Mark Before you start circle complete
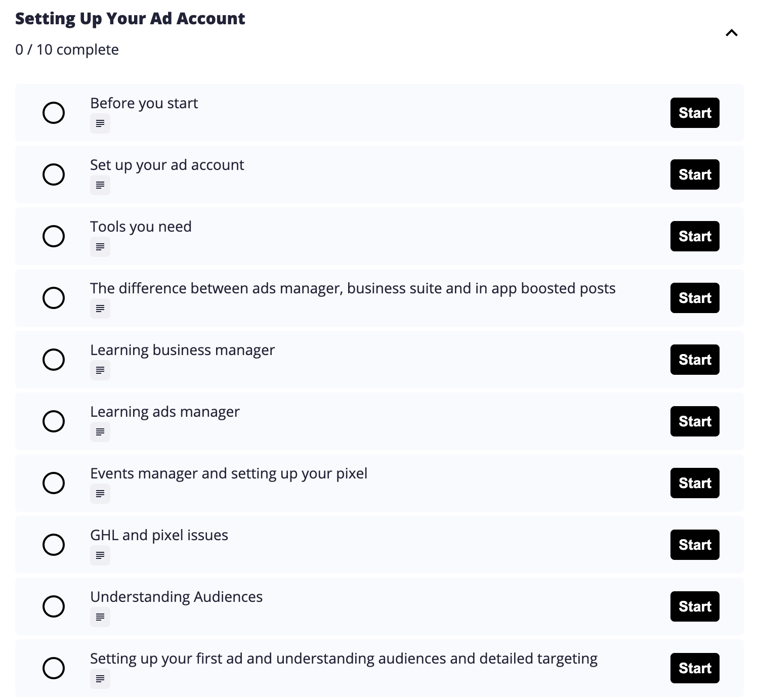 click(x=54, y=113)
